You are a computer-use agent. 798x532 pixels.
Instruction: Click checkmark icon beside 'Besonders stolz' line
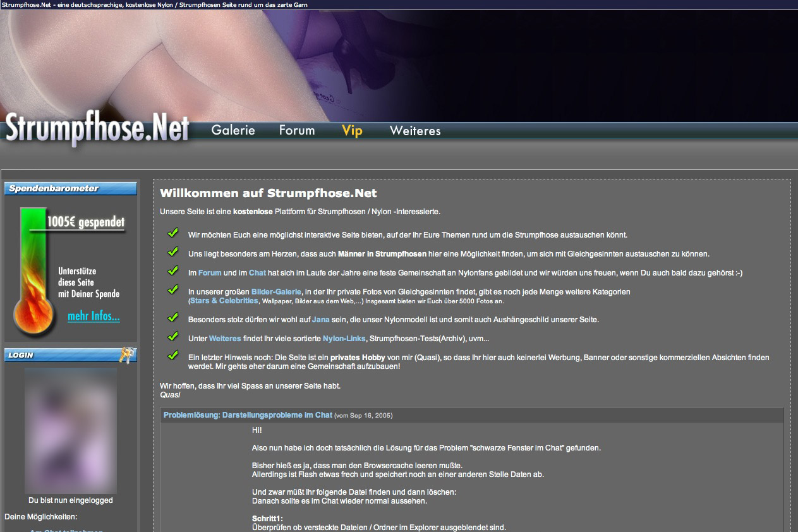click(x=173, y=317)
